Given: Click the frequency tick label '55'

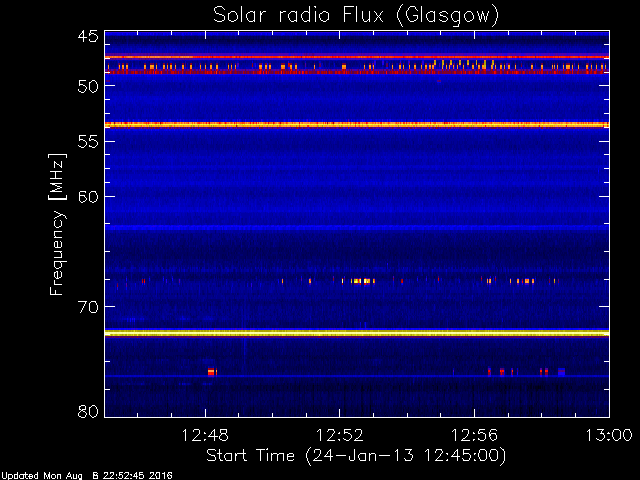Looking at the screenshot, I should coord(88,142).
